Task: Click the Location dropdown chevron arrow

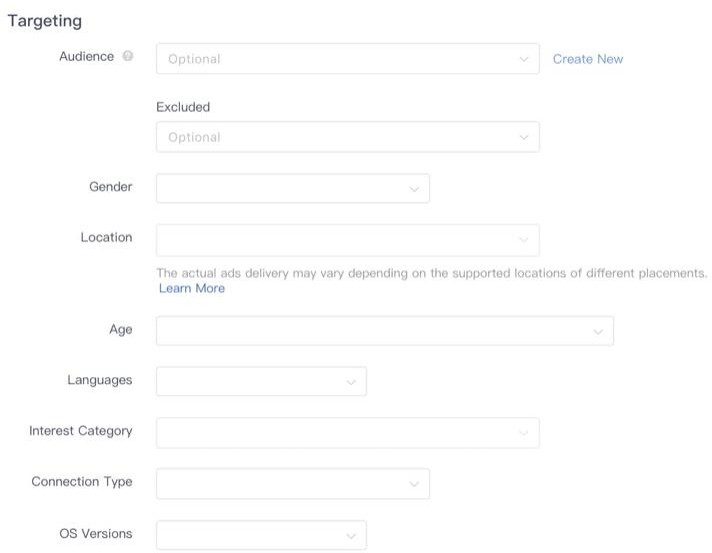Action: (x=524, y=240)
